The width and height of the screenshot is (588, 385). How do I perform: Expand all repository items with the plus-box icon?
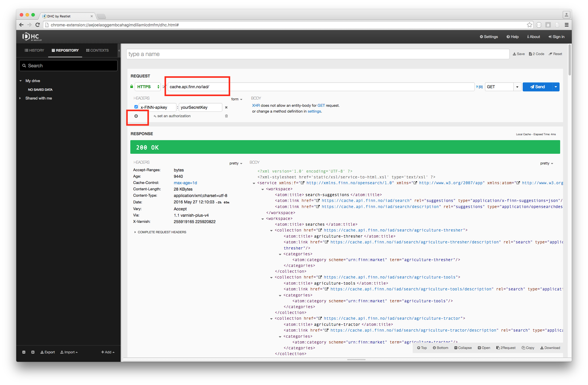point(33,352)
